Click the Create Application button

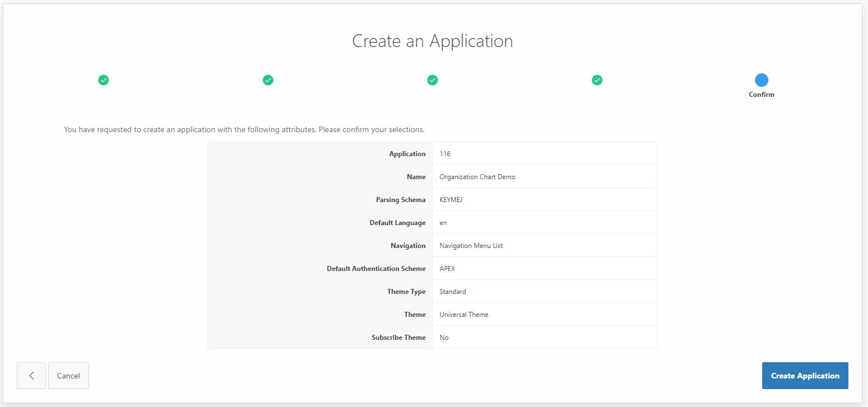tap(805, 376)
